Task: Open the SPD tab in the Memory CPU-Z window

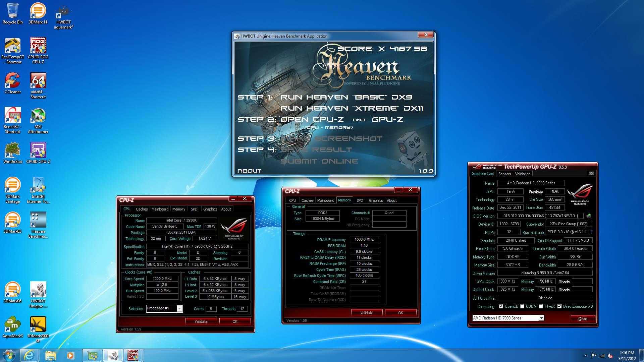Action: tap(360, 200)
